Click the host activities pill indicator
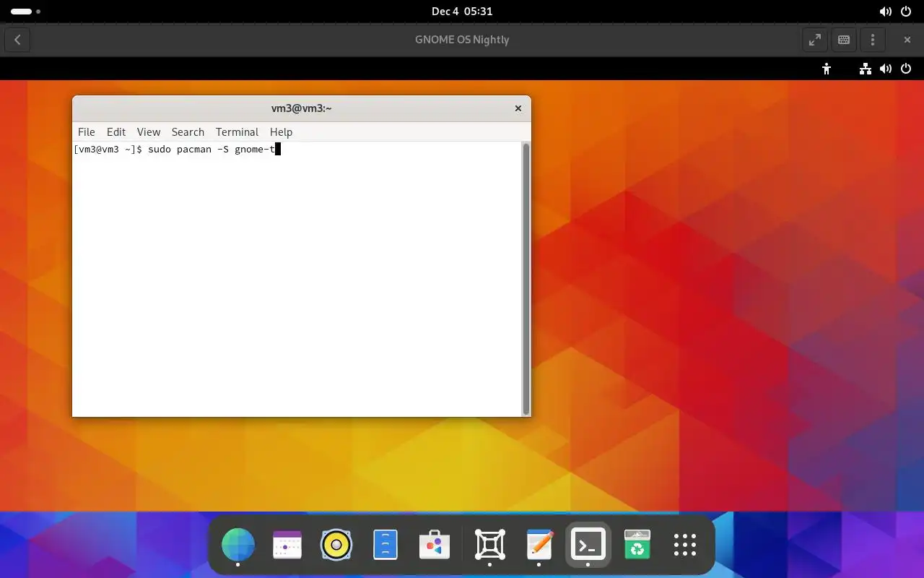 (x=25, y=12)
